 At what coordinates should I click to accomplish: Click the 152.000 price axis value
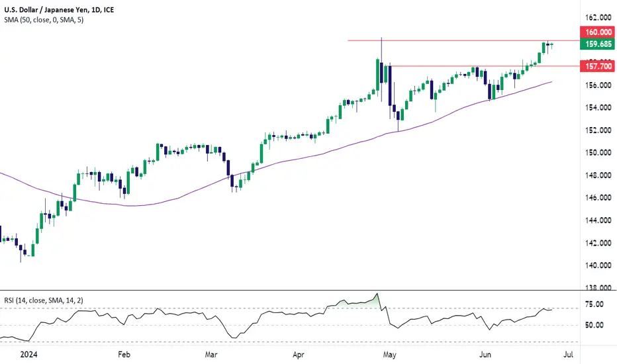click(598, 130)
